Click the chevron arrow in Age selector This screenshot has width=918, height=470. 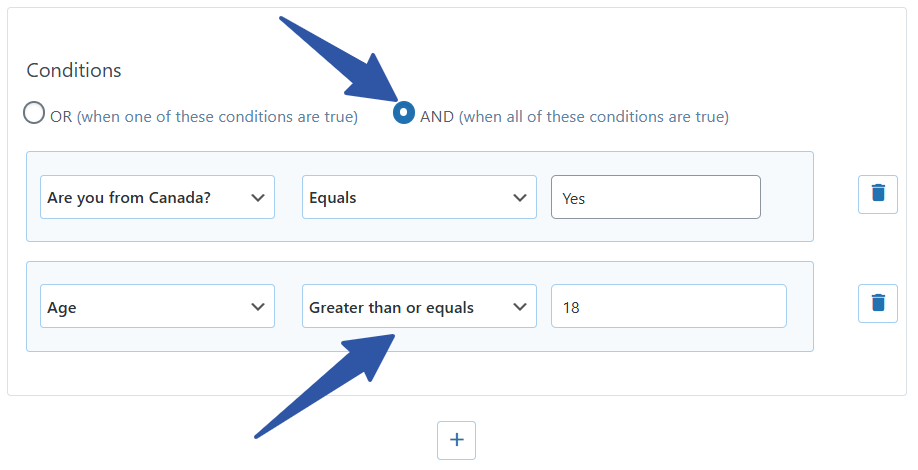click(x=258, y=307)
